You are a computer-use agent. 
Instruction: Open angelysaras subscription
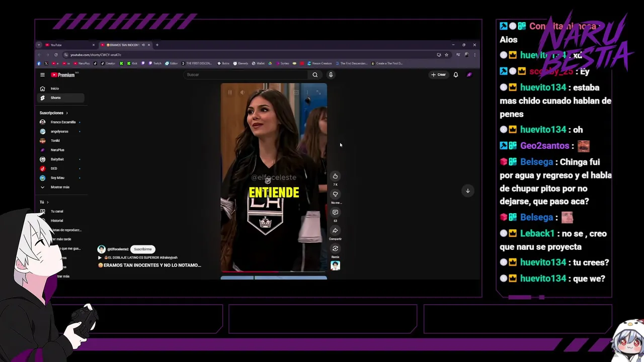[60, 131]
